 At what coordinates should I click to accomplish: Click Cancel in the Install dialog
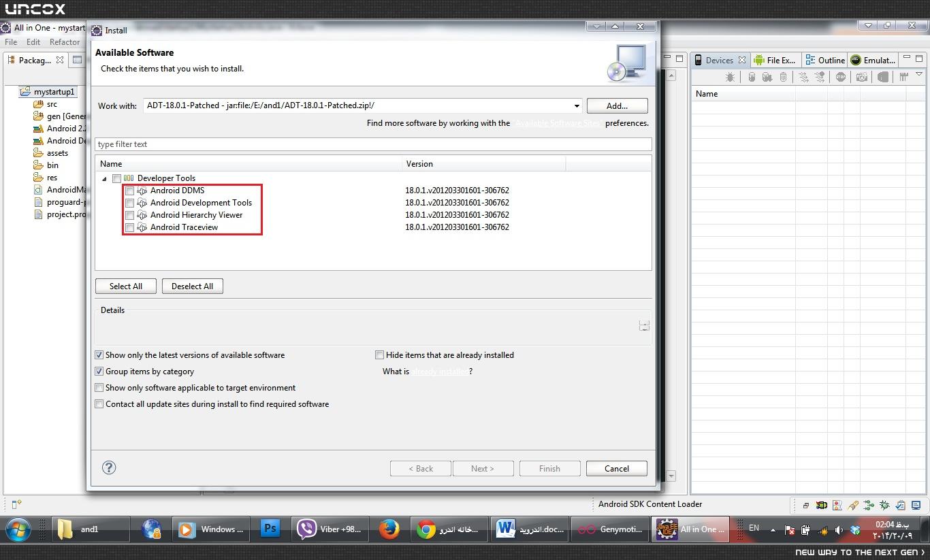coord(617,468)
